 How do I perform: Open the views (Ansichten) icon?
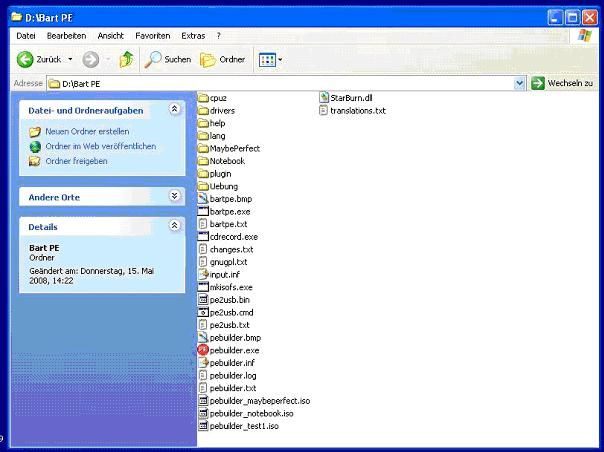[x=267, y=60]
